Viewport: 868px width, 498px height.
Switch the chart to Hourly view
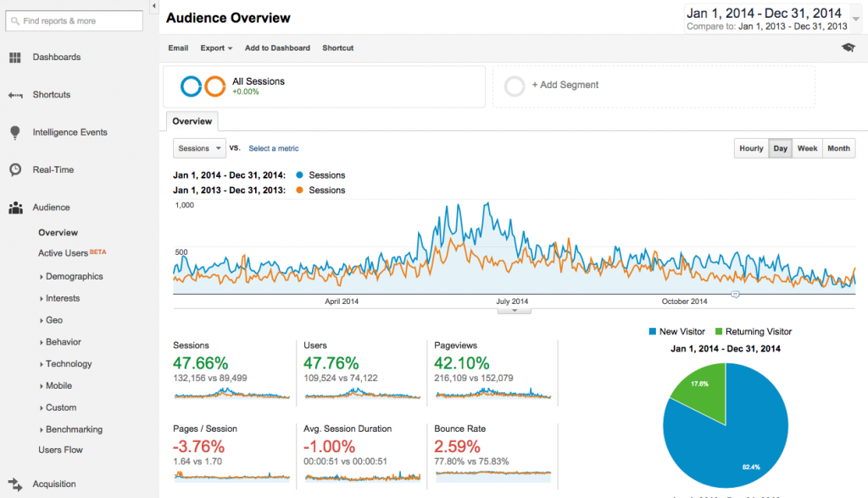750,148
